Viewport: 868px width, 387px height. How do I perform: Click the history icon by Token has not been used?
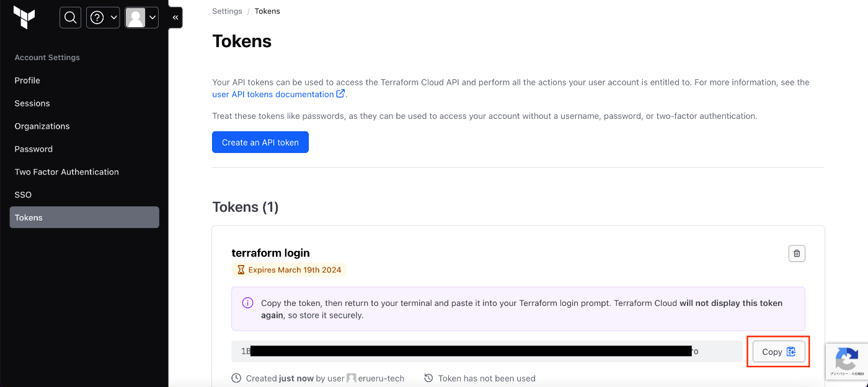pos(428,378)
